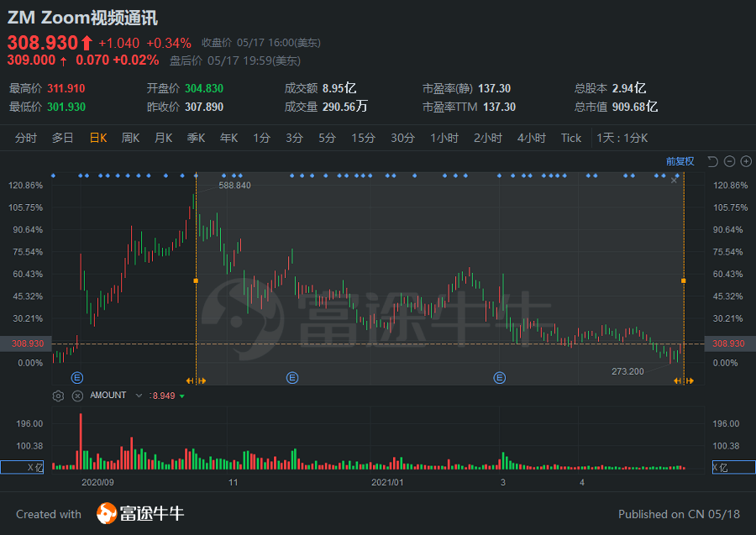Screen dimensions: 756x535
Task: Switch to 5分 five-minute chart
Action: click(328, 139)
